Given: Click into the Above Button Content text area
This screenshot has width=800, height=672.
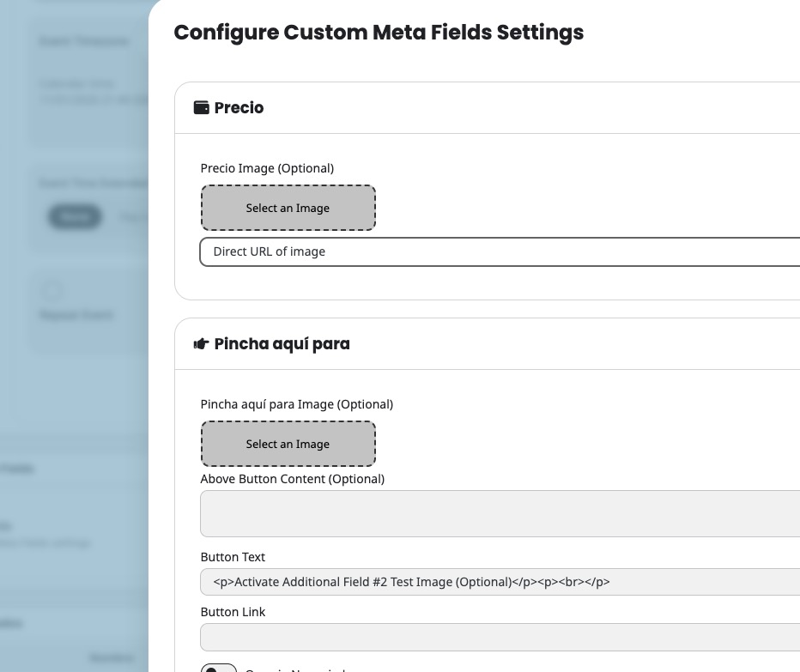Looking at the screenshot, I should 500,513.
